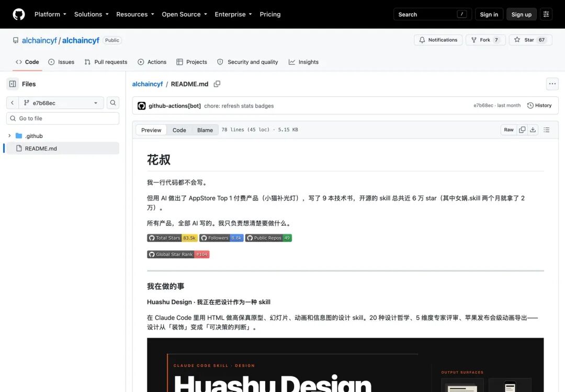Fork the repository with Fork button
Screen dimensions: 565x392
coord(485,40)
